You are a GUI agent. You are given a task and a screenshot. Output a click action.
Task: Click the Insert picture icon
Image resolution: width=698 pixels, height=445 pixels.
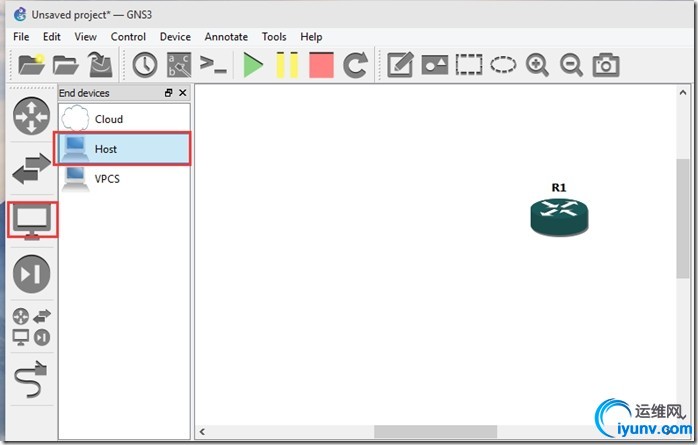434,65
